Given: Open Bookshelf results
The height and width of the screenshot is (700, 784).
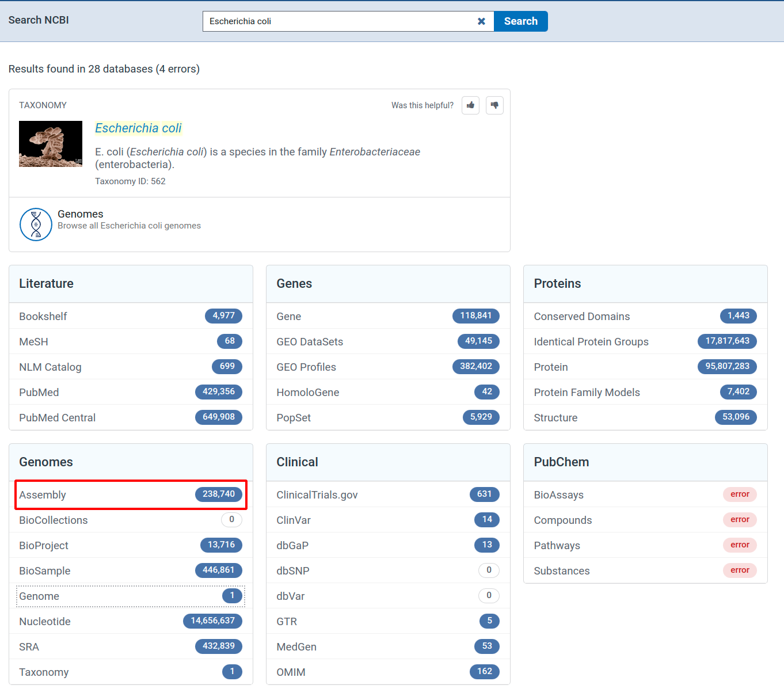Looking at the screenshot, I should tap(131, 316).
